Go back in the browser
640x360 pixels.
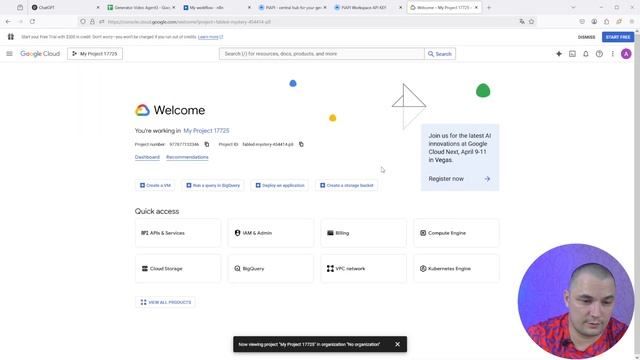click(9, 22)
